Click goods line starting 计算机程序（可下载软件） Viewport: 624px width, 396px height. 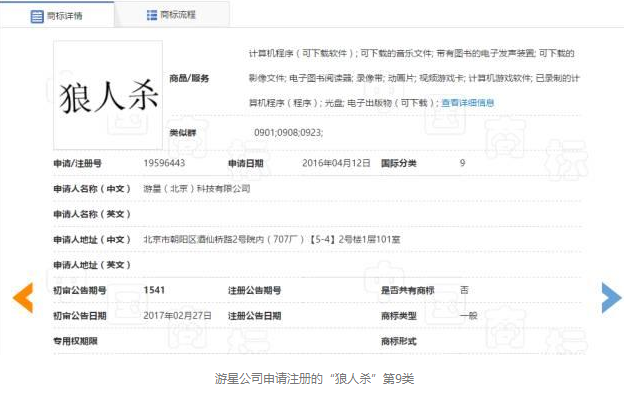pyautogui.click(x=411, y=53)
